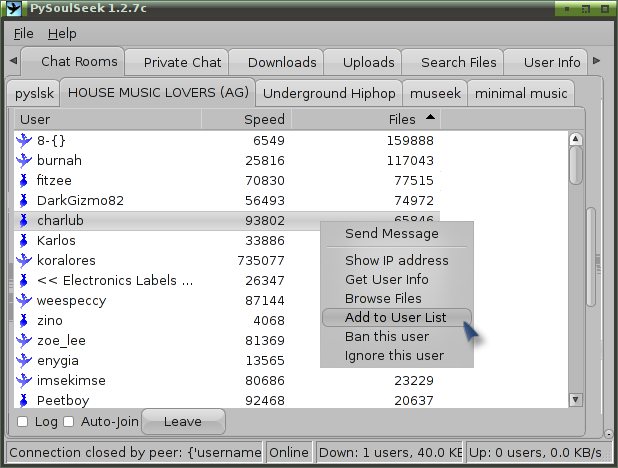The width and height of the screenshot is (618, 468).
Task: Click file count 159888 for 8-{}
Action: (x=410, y=140)
